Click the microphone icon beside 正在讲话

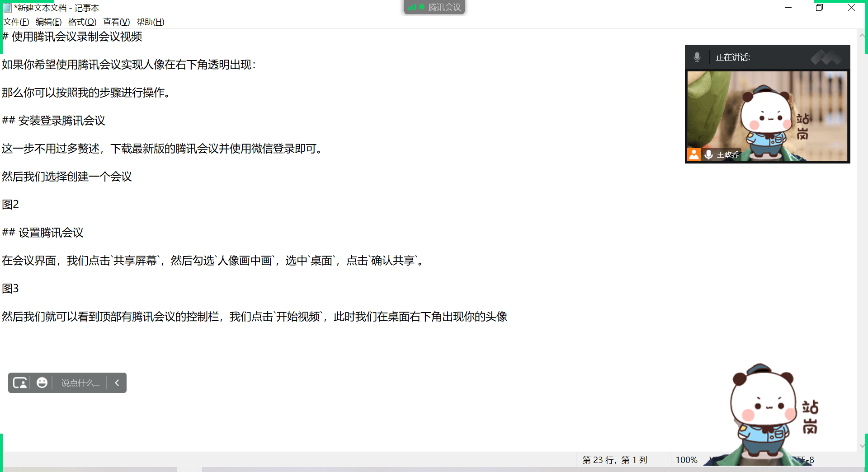point(697,57)
